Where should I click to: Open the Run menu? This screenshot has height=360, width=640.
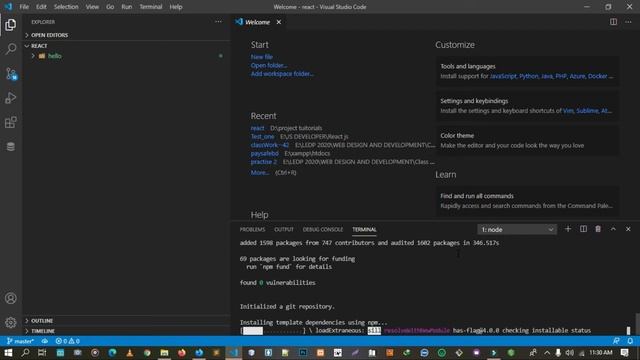pyautogui.click(x=127, y=7)
